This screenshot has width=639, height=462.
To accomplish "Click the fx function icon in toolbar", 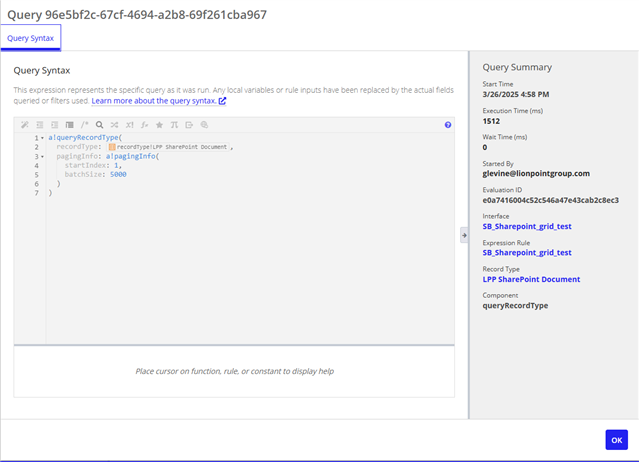I will 145,125.
